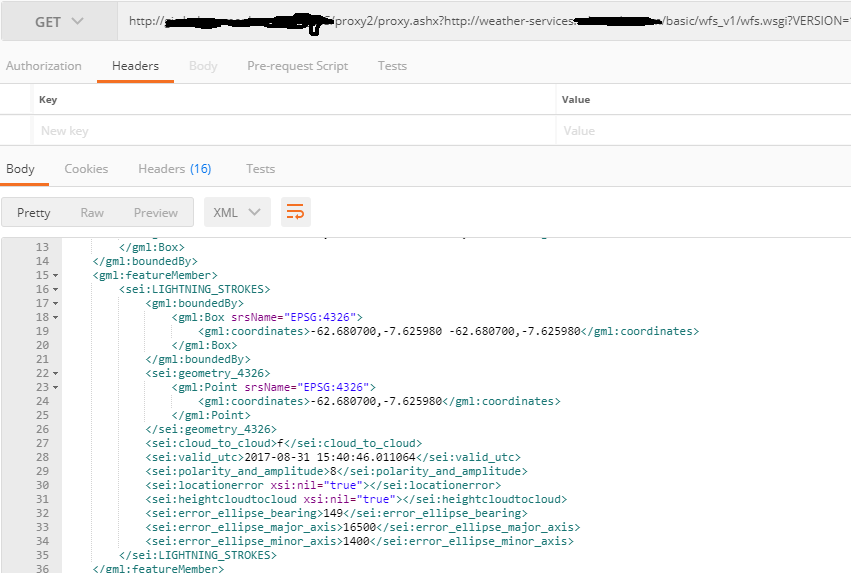Screen dimensions: 851x573
Task: Open the Authorization tab
Action: coord(43,66)
